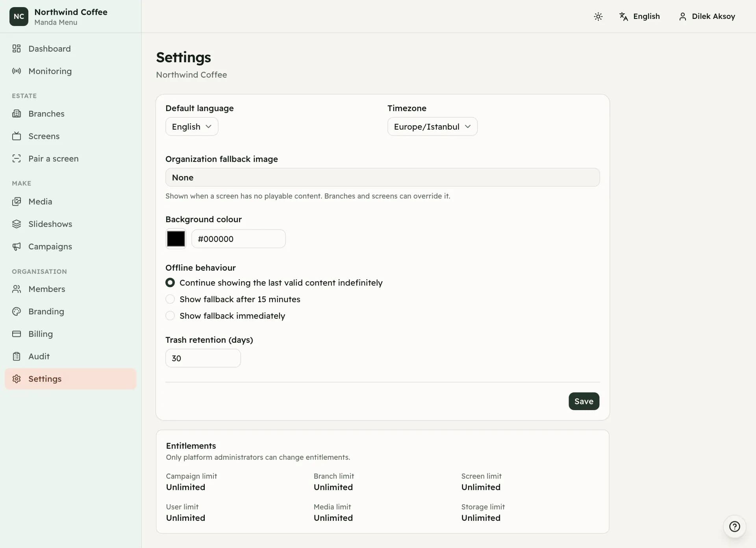Image resolution: width=756 pixels, height=548 pixels.
Task: Select Show fallback immediately option
Action: pyautogui.click(x=170, y=316)
